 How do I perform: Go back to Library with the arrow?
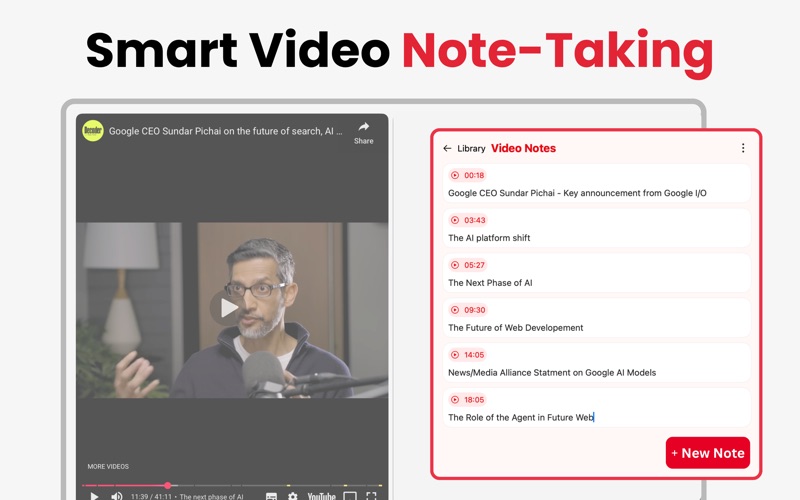click(x=447, y=148)
